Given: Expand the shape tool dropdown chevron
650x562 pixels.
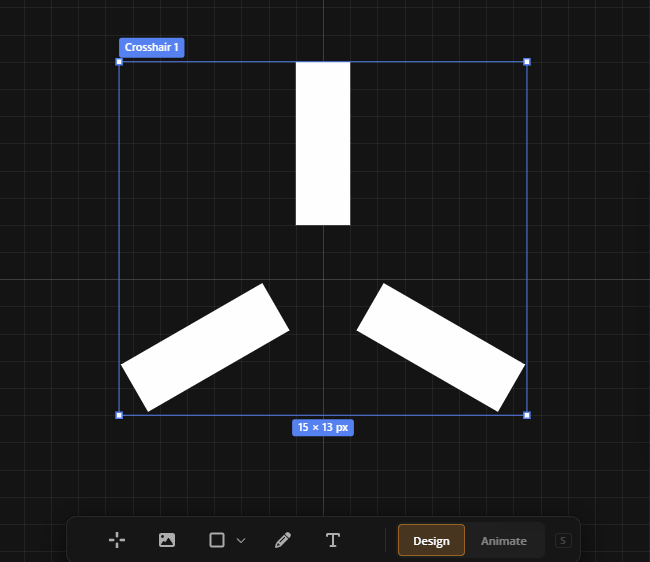Looking at the screenshot, I should pos(241,541).
